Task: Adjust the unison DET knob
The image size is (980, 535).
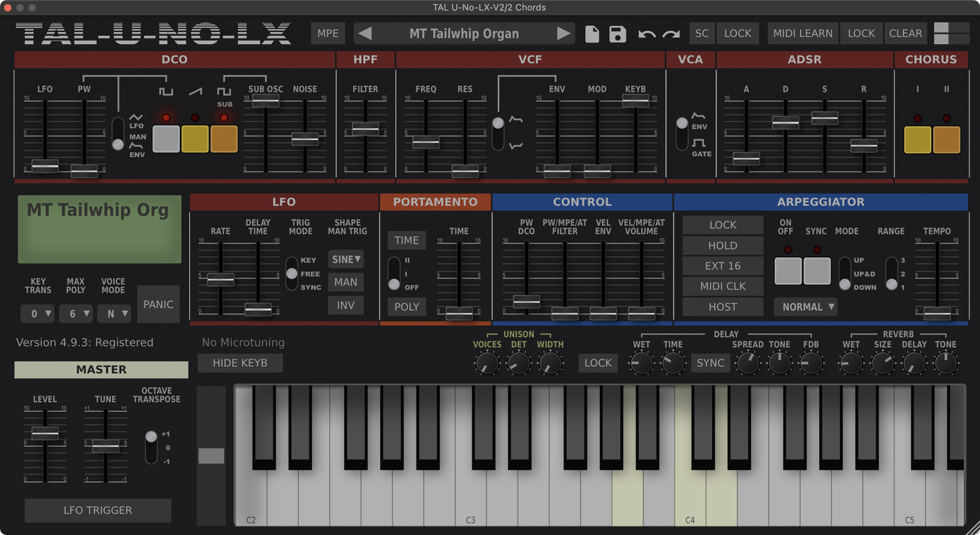Action: 518,363
